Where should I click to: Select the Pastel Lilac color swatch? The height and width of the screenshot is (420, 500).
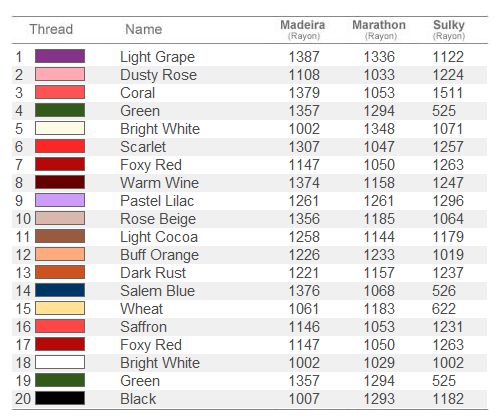pos(60,200)
